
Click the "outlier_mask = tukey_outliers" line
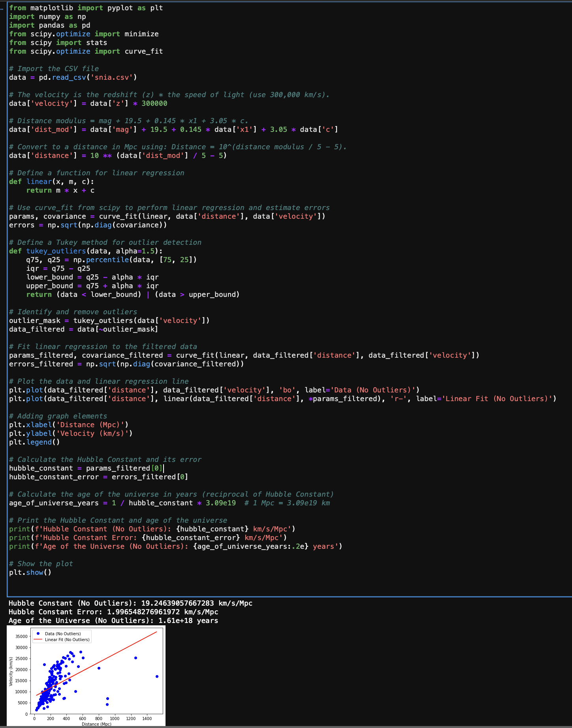[x=109, y=321]
